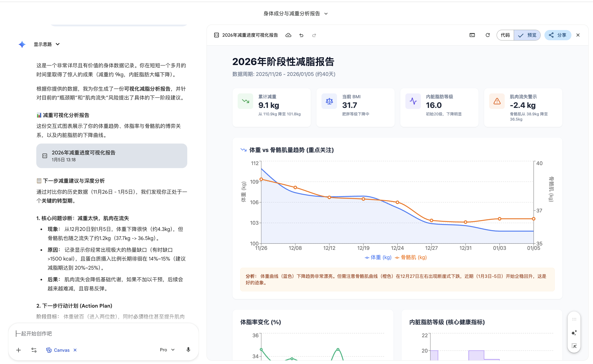Remove the Canvas tool chip
Screen dimensions: 593x364
click(x=75, y=350)
